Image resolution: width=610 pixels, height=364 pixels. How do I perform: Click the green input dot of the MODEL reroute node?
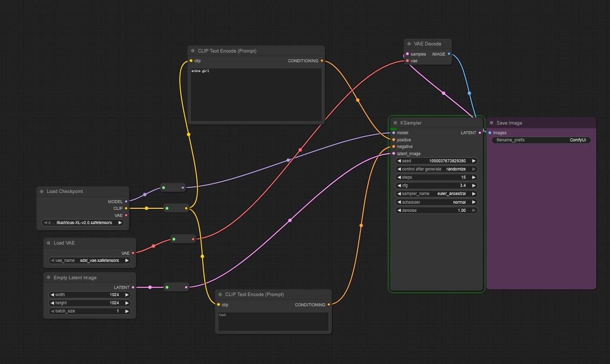[x=163, y=188]
